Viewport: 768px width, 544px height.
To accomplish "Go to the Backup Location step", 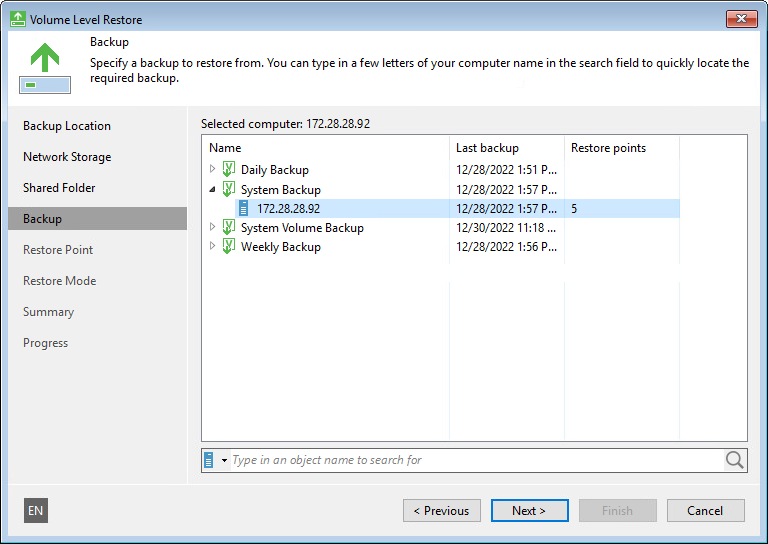I will click(67, 126).
